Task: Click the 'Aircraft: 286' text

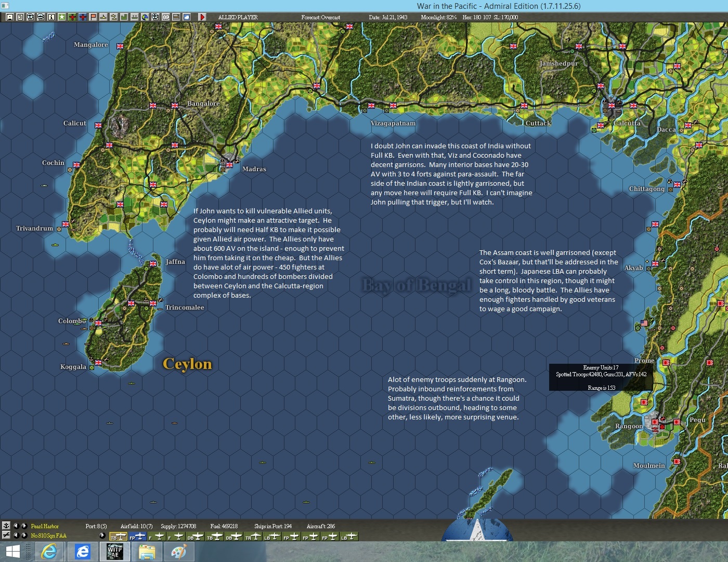Action: 321,526
